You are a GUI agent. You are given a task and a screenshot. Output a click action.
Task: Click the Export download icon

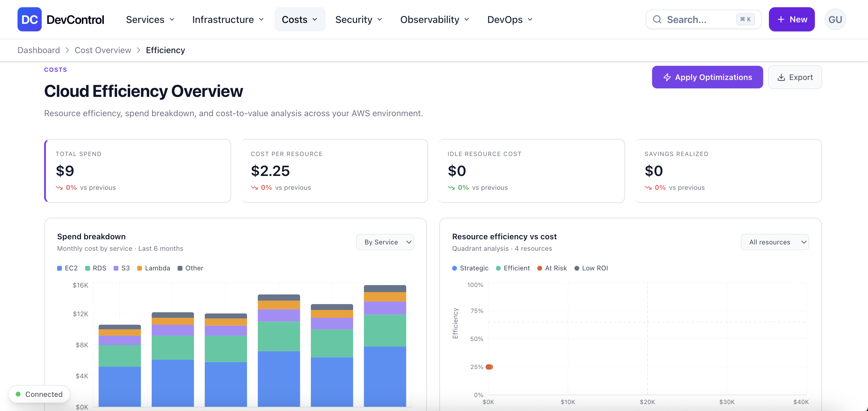point(781,78)
